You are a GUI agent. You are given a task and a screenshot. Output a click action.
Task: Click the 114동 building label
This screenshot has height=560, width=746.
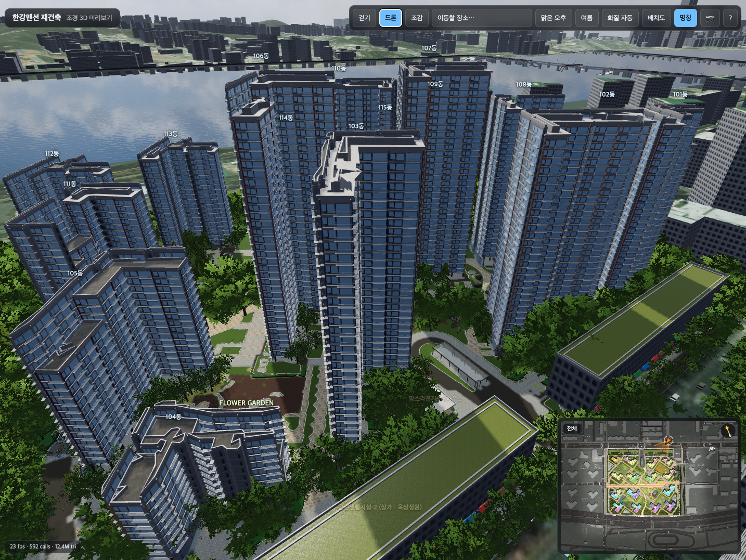pos(286,118)
